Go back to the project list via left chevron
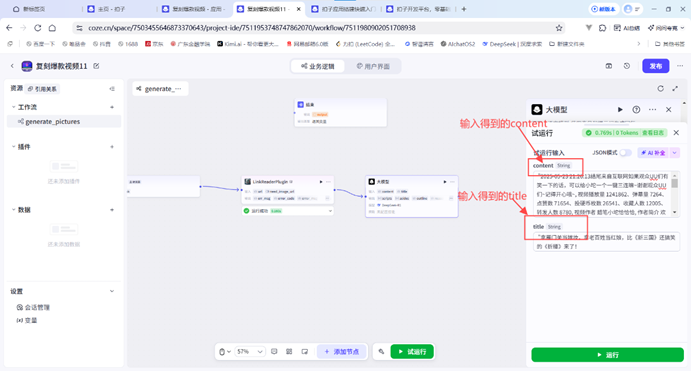 (x=12, y=66)
